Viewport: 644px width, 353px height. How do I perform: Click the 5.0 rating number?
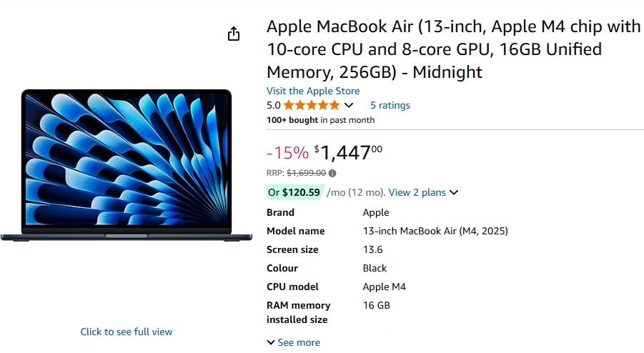tap(274, 106)
